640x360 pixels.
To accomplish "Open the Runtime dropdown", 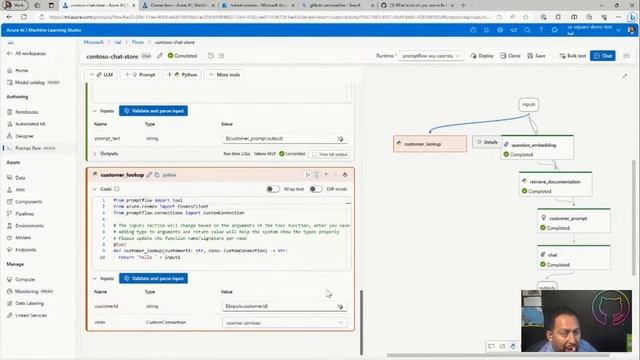I will pyautogui.click(x=431, y=56).
